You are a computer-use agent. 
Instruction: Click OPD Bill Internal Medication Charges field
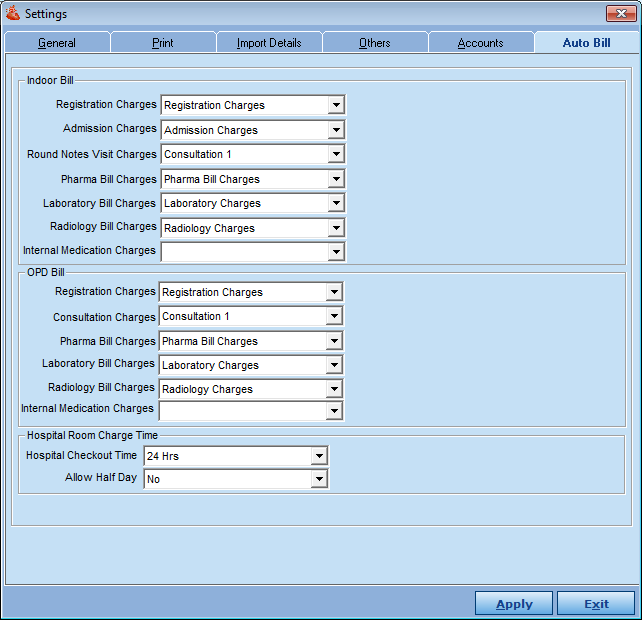[242, 410]
